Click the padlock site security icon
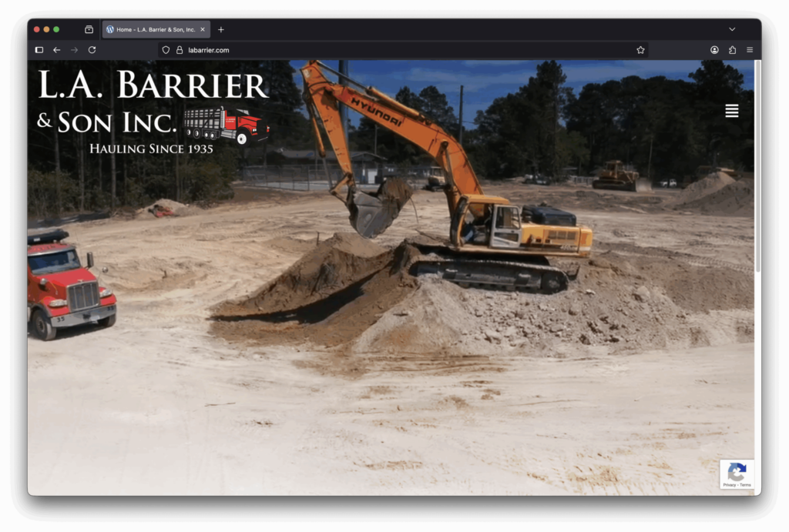The width and height of the screenshot is (789, 532). click(x=179, y=50)
